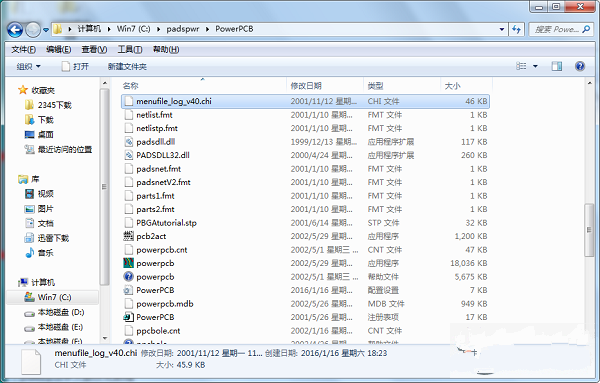Click the search magnifier icon
This screenshot has height=383, width=600.
(586, 29)
